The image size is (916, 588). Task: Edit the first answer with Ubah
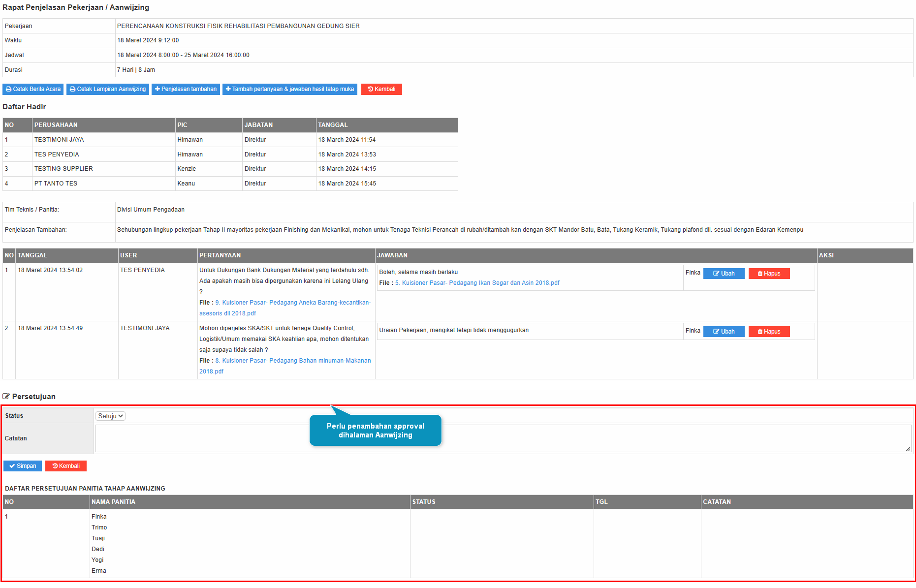pyautogui.click(x=723, y=274)
